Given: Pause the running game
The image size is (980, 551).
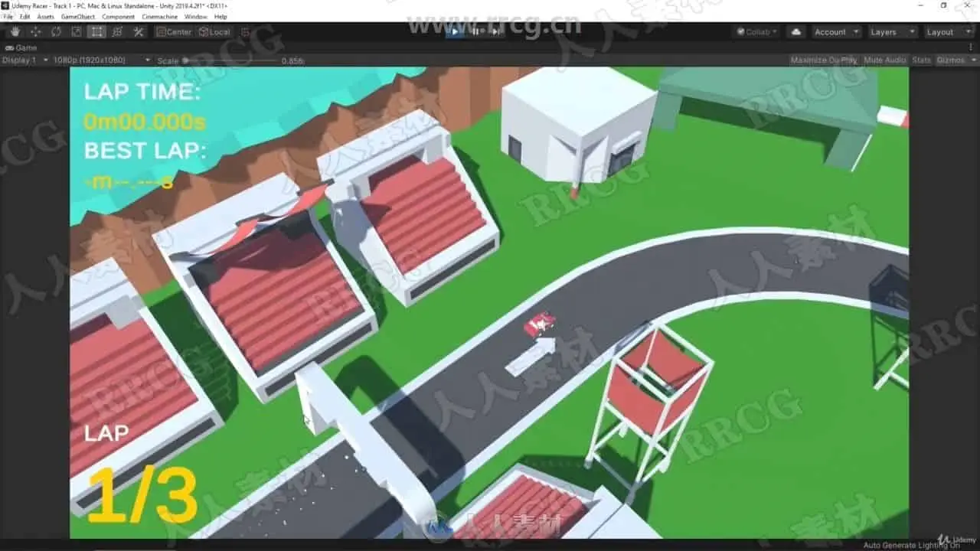Looking at the screenshot, I should (475, 31).
